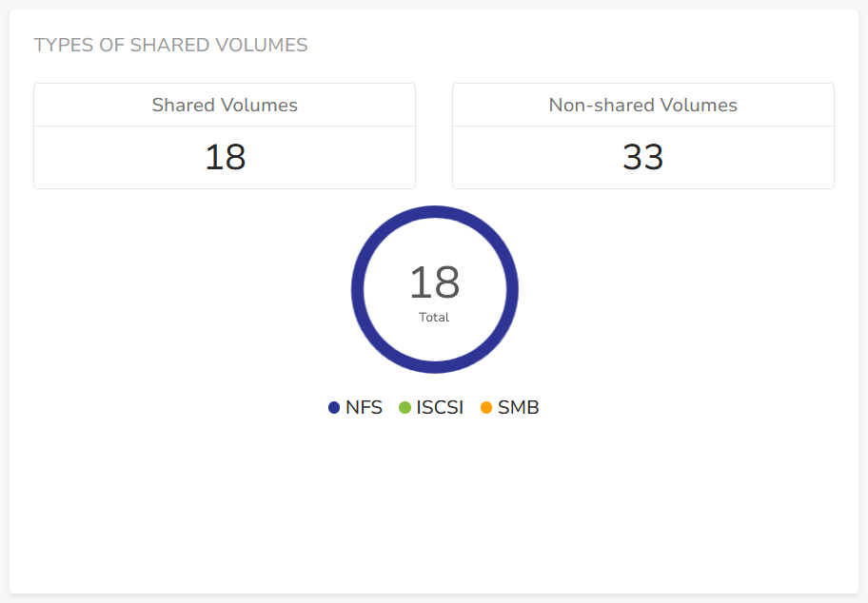Screen dimensions: 868x603
Task: Select the blue NFS donut chart ring
Action: [x=358, y=289]
